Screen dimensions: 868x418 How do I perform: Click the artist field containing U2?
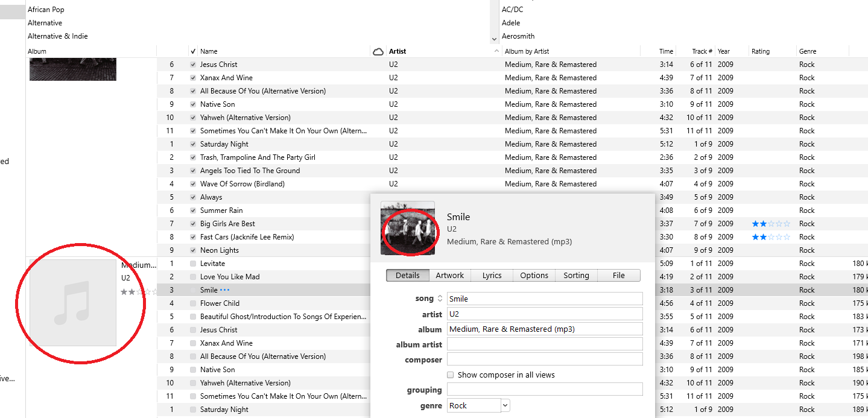[545, 314]
